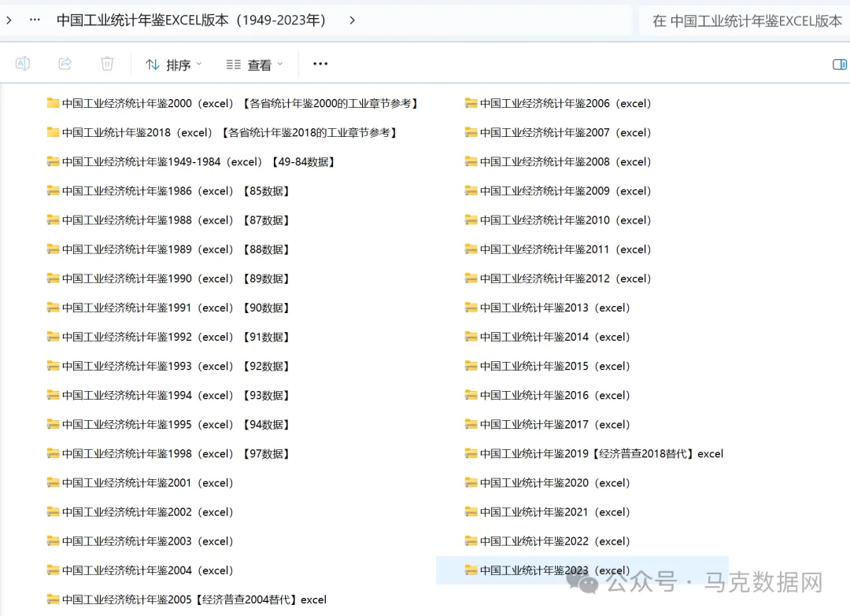Click folder 中国工业统计年鉴2019【经济普查2018替代】excel
Viewport: 850px width, 616px height.
(602, 453)
